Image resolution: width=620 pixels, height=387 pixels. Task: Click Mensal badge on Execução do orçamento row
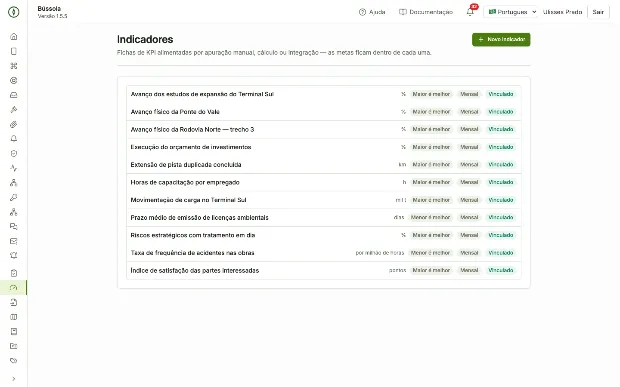pyautogui.click(x=469, y=147)
